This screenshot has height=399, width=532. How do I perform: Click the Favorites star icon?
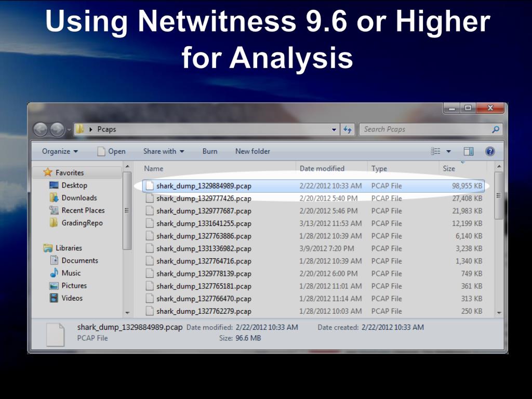[48, 172]
